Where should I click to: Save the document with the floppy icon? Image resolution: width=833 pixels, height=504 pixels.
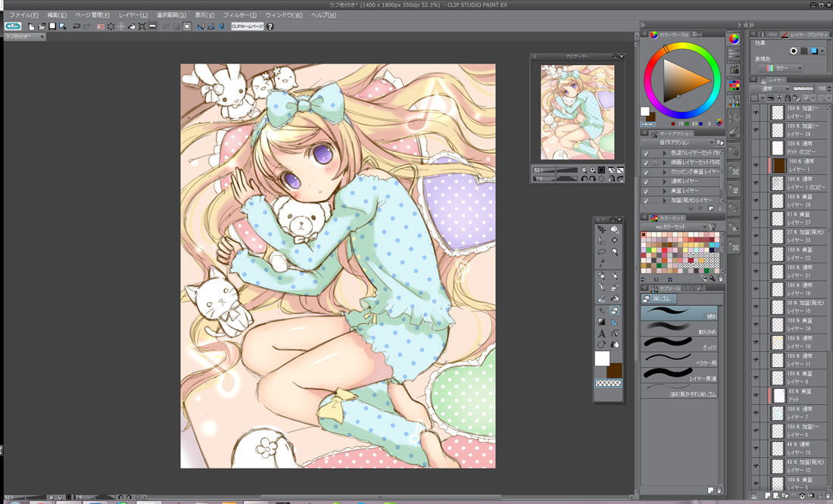(x=52, y=26)
